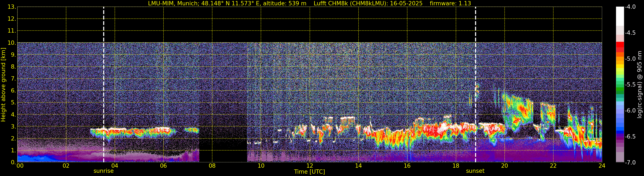Select the 'firmware: 1.13' text in title

(x=450, y=3)
